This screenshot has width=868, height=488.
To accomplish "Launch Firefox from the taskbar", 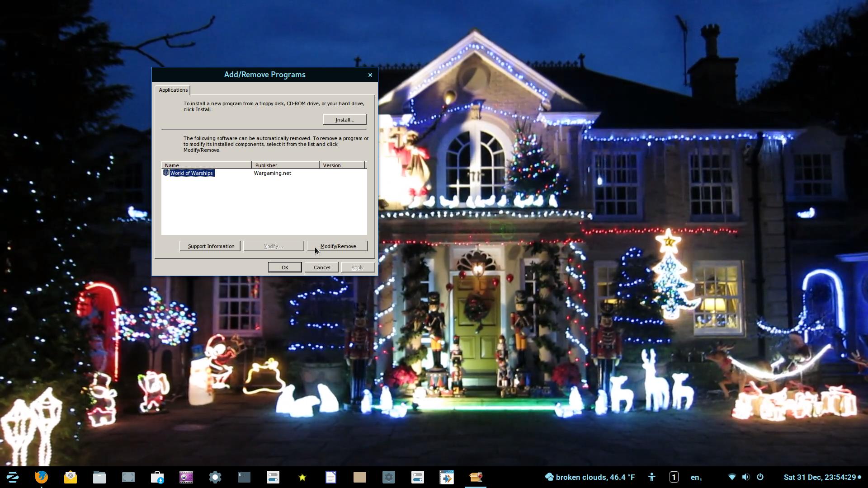I will pos(42,477).
